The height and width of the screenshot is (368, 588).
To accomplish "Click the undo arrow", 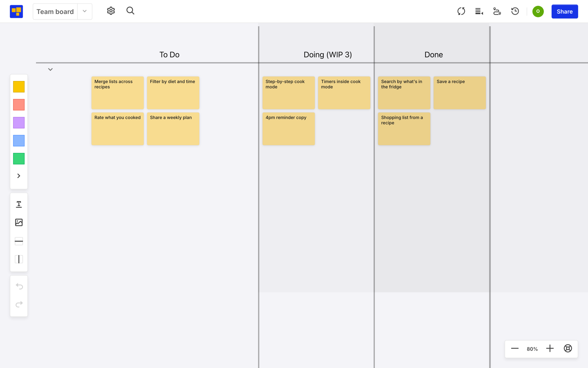I will click(x=19, y=286).
